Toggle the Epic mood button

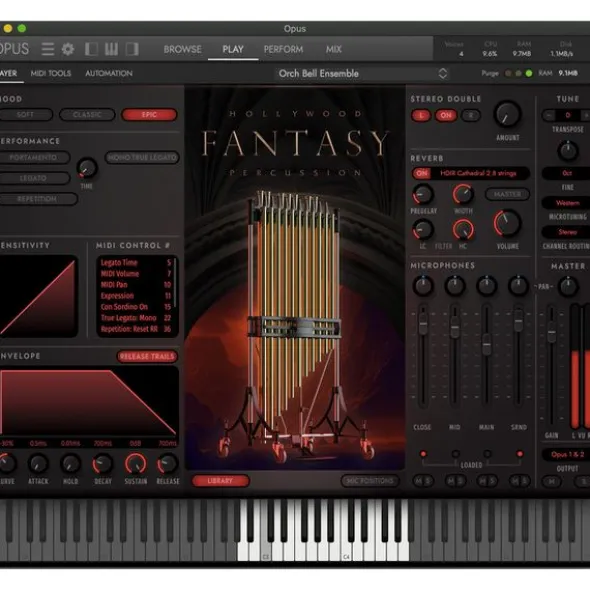tap(149, 115)
